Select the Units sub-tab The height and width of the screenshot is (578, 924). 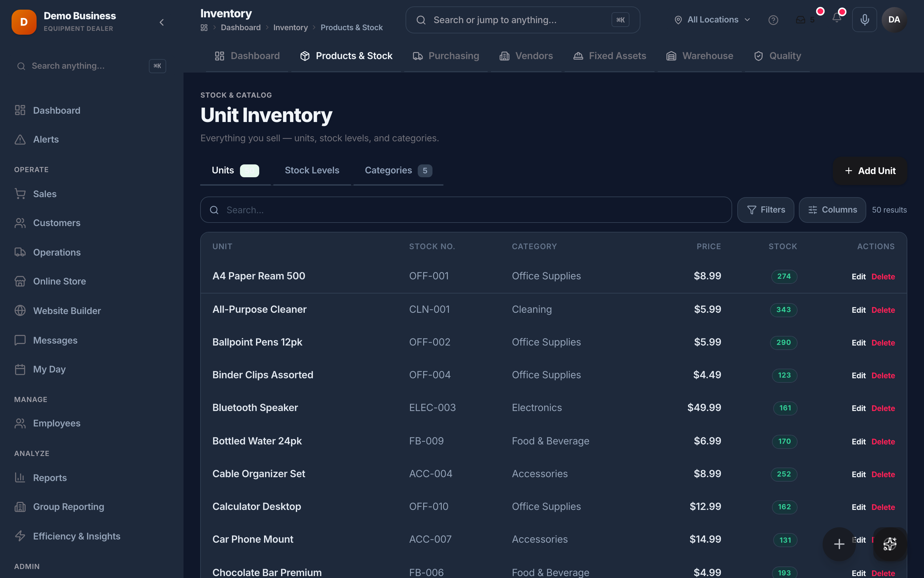(x=235, y=171)
